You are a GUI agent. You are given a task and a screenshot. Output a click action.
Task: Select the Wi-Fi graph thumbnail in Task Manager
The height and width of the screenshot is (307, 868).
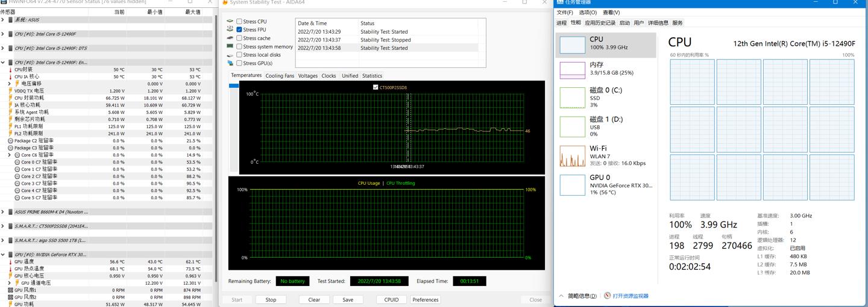coord(572,156)
